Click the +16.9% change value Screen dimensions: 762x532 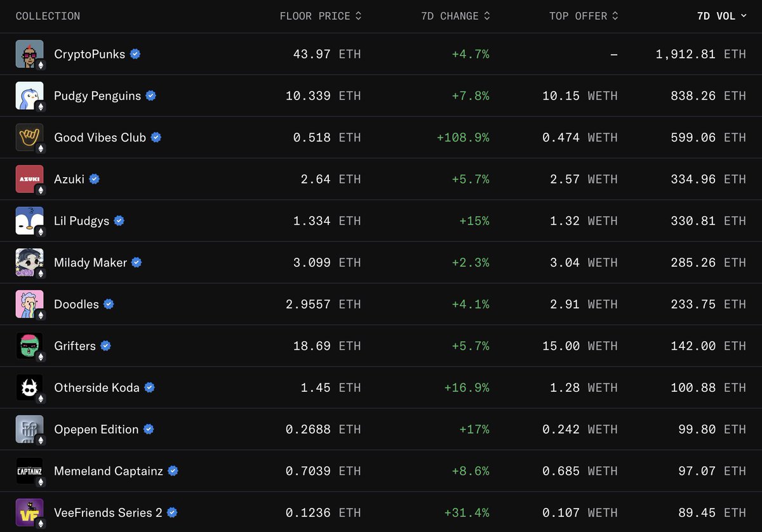467,387
